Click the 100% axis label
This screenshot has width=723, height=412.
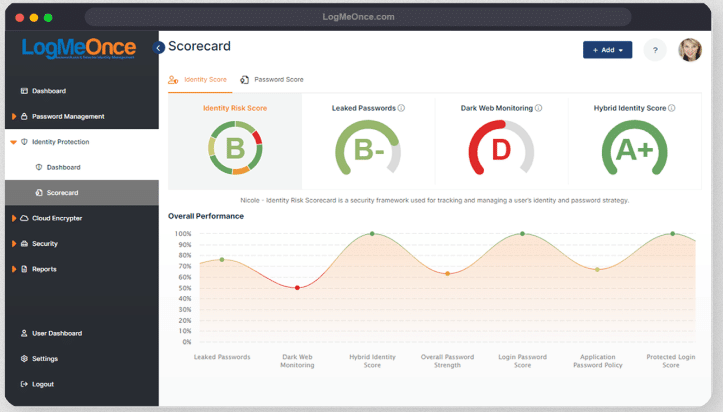pos(183,234)
